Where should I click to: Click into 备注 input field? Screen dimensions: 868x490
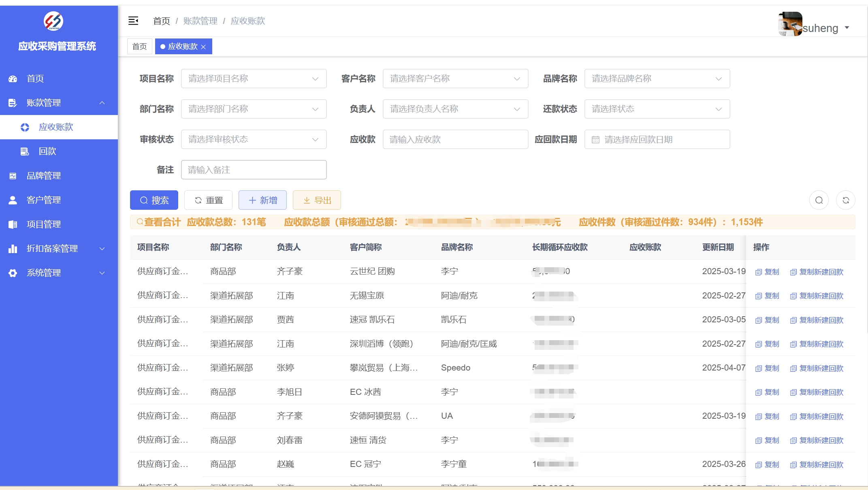pos(254,170)
